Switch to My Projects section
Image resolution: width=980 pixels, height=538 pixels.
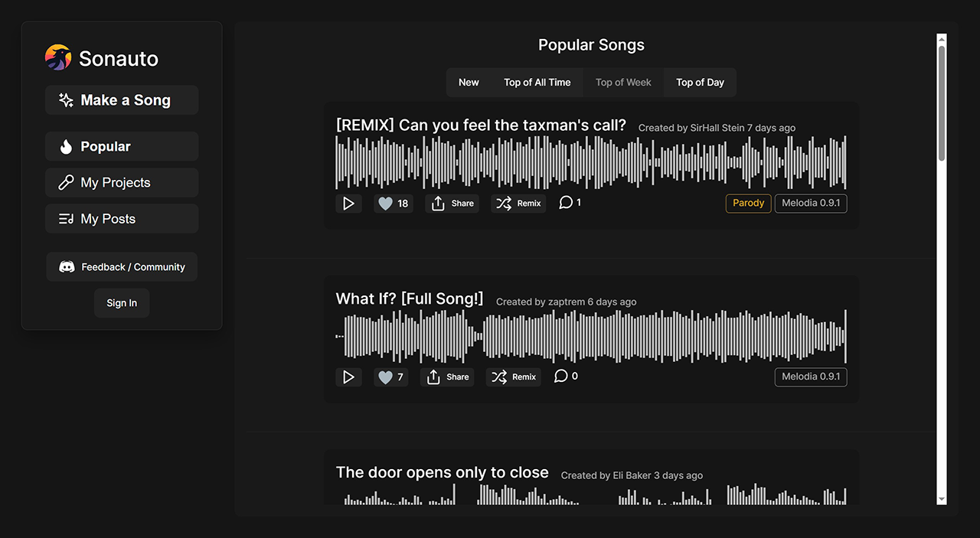(121, 182)
